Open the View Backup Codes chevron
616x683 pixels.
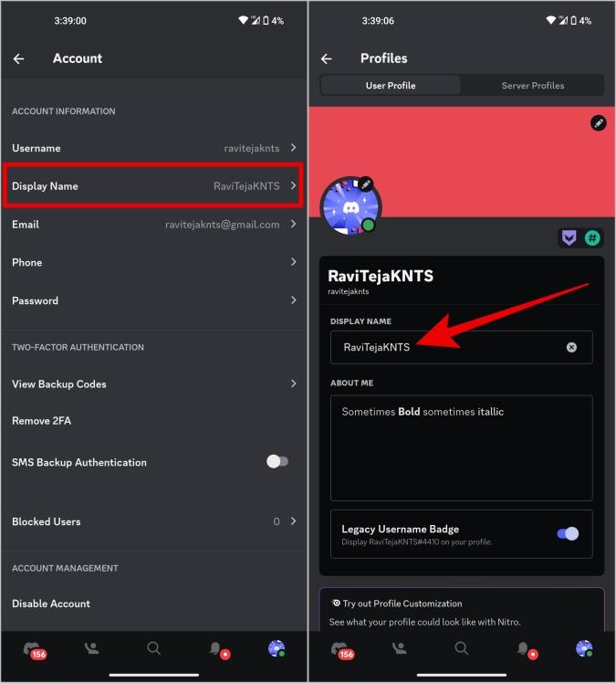pyautogui.click(x=294, y=384)
